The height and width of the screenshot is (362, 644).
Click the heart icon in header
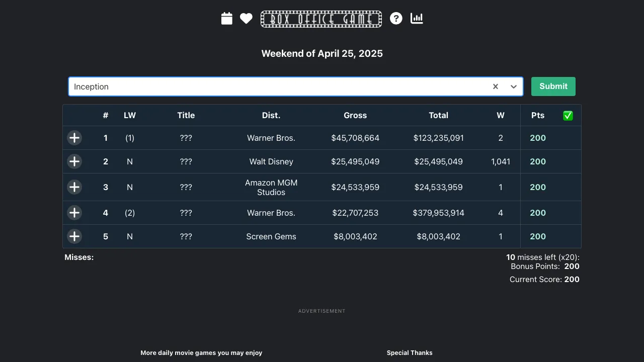(246, 19)
